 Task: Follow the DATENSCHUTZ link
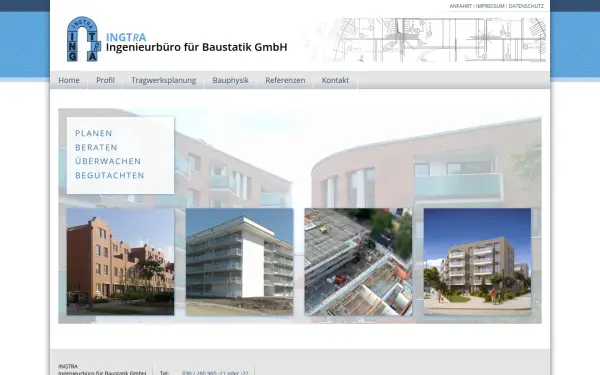tap(526, 6)
